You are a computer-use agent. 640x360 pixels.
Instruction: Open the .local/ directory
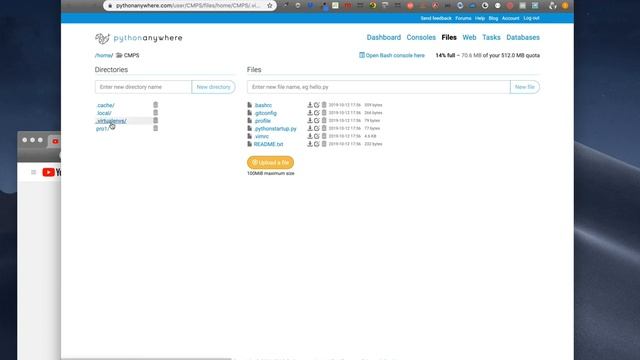pos(104,113)
